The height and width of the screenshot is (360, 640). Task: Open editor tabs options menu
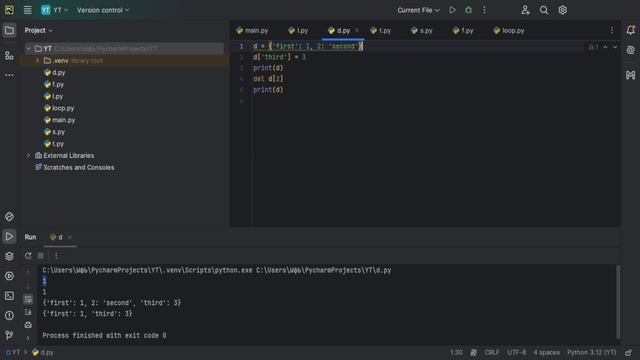point(611,30)
